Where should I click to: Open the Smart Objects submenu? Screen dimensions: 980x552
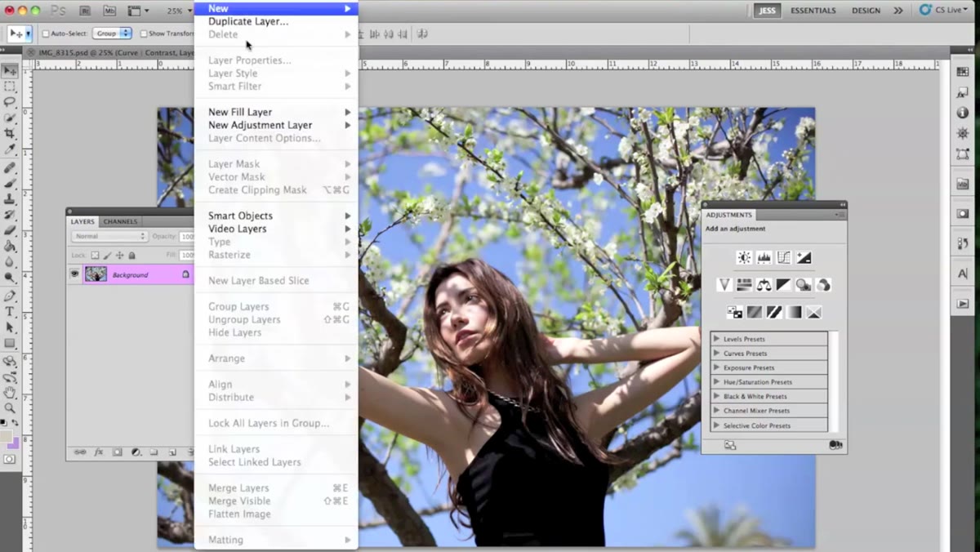pyautogui.click(x=276, y=216)
